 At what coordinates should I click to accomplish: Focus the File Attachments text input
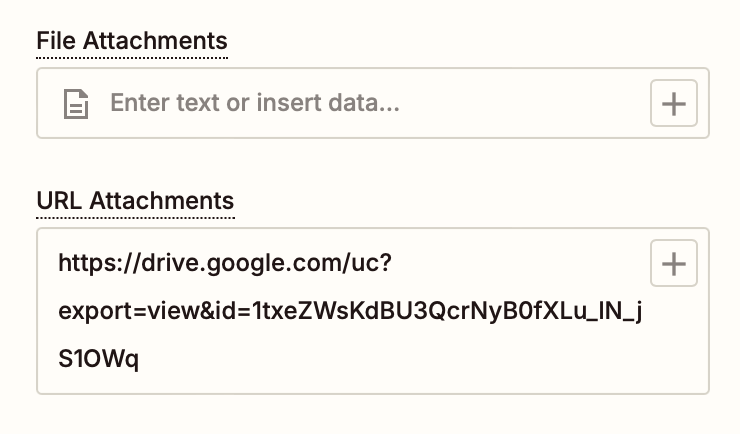point(370,103)
